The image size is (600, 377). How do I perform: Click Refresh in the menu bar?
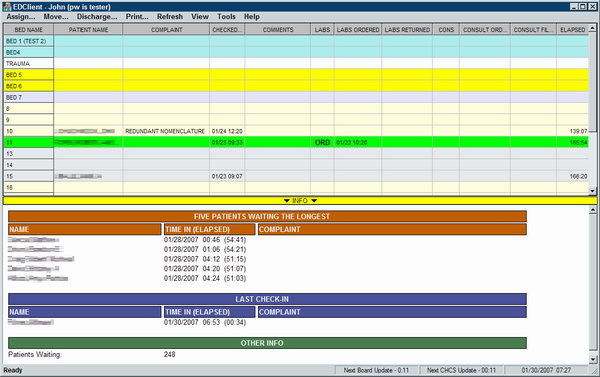coord(170,16)
